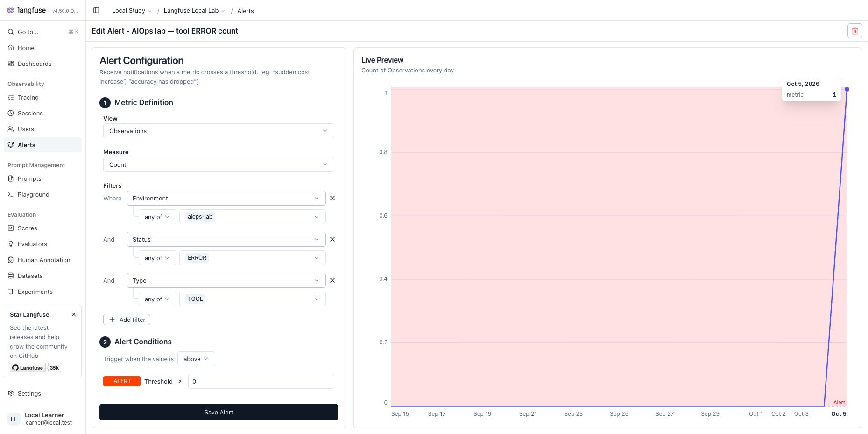Click Alerts breadcrumb
This screenshot has height=434, width=868.
coord(246,11)
